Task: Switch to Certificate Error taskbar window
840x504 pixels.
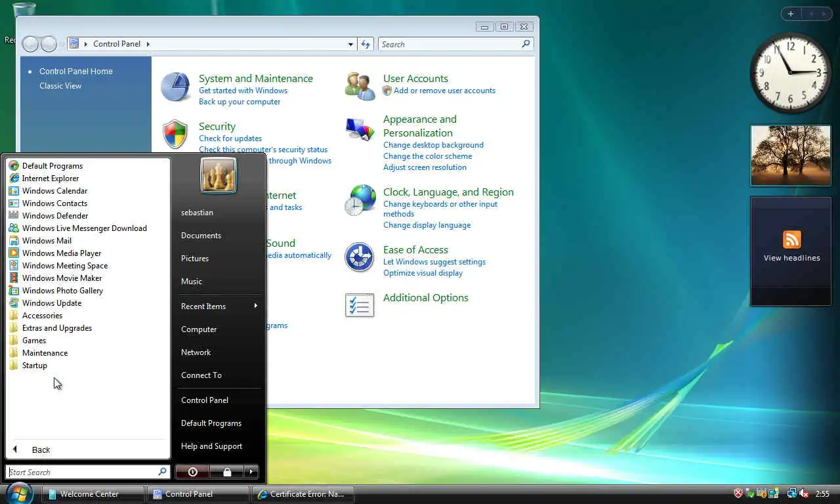Action: click(x=303, y=494)
